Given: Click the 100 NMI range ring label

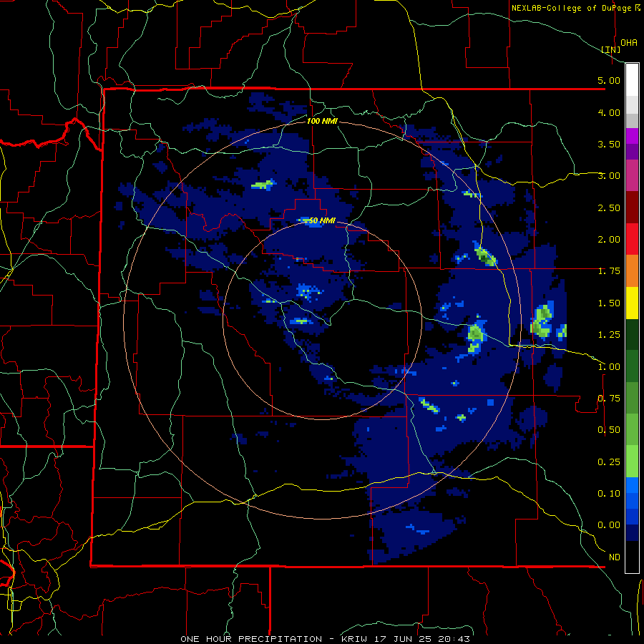Looking at the screenshot, I should pyautogui.click(x=323, y=121).
